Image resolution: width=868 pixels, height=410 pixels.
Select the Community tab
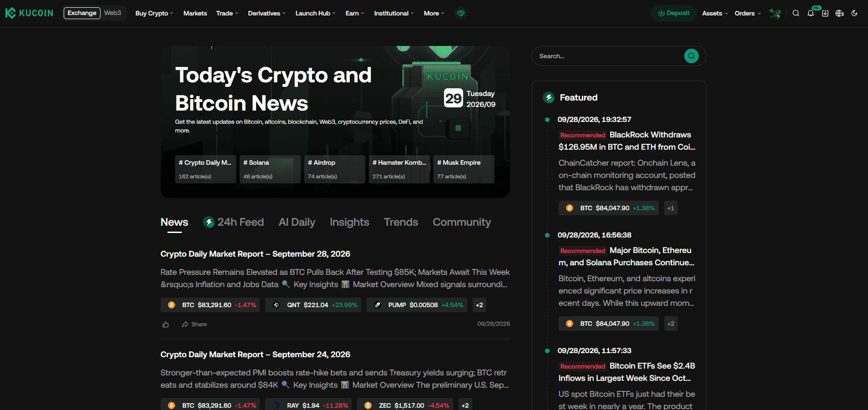pos(462,222)
